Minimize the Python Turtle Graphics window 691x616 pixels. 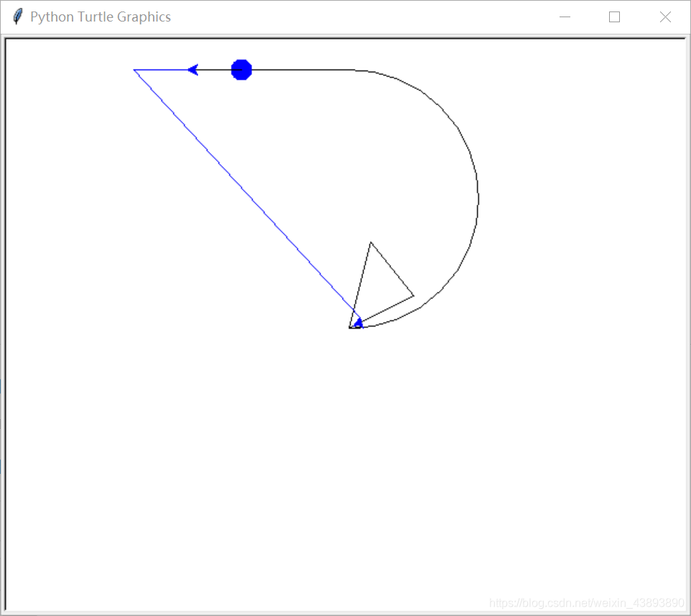click(x=565, y=17)
